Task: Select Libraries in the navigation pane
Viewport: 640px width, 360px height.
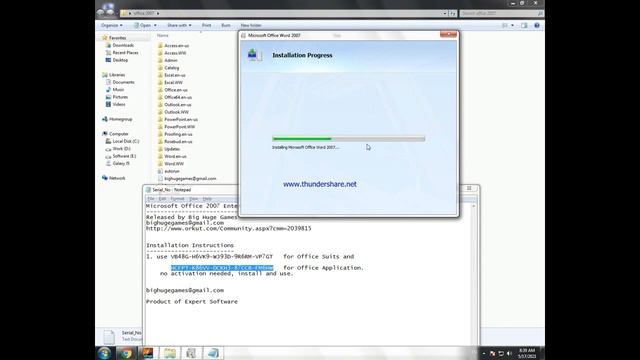Action: point(117,75)
